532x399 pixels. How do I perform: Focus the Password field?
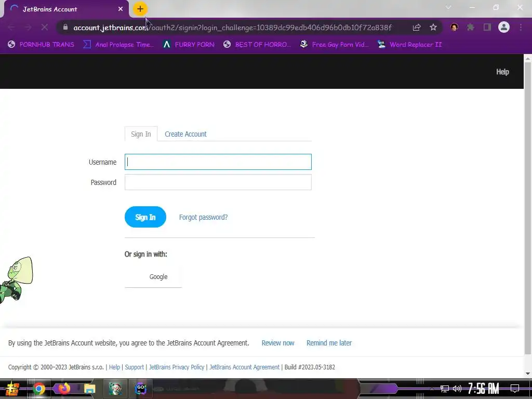tap(218, 182)
